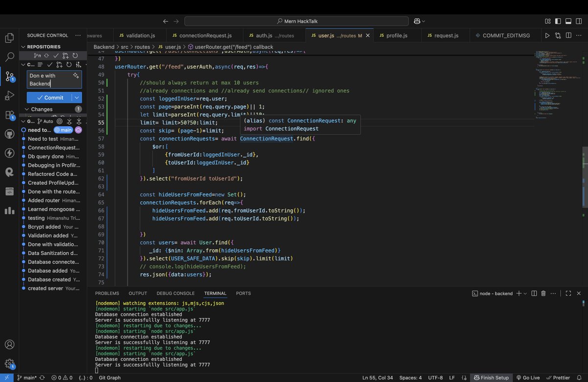Open the lightning bolt extension view
Viewport: 588px width, 382px height.
click(x=9, y=153)
